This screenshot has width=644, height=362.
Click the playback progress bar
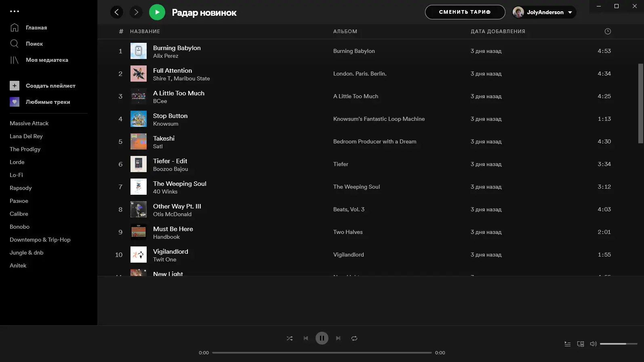[x=322, y=353]
